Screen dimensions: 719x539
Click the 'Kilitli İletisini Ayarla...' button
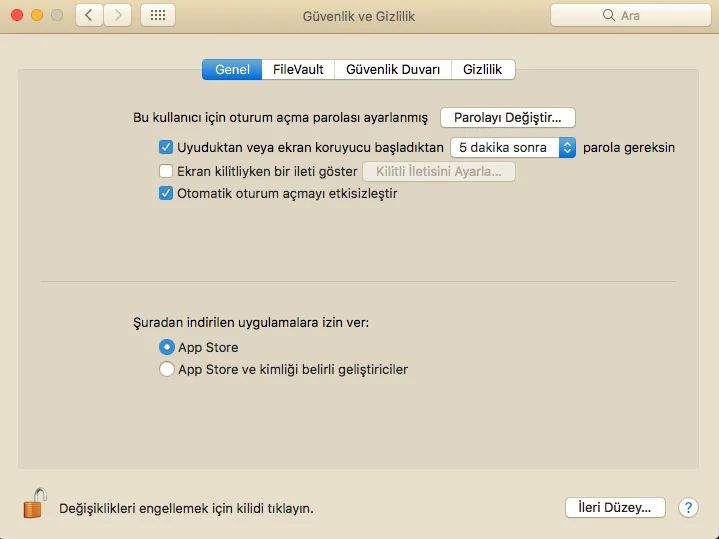438,171
